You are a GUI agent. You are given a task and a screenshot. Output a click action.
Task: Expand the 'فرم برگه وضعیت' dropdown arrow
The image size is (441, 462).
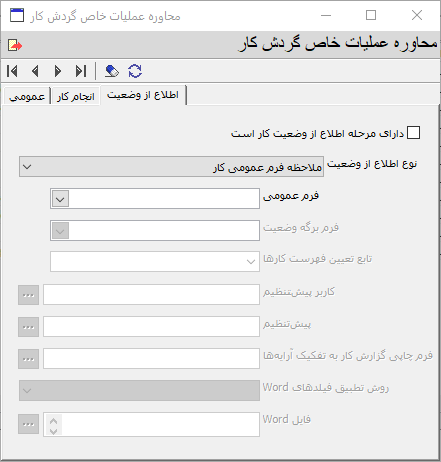click(x=60, y=231)
